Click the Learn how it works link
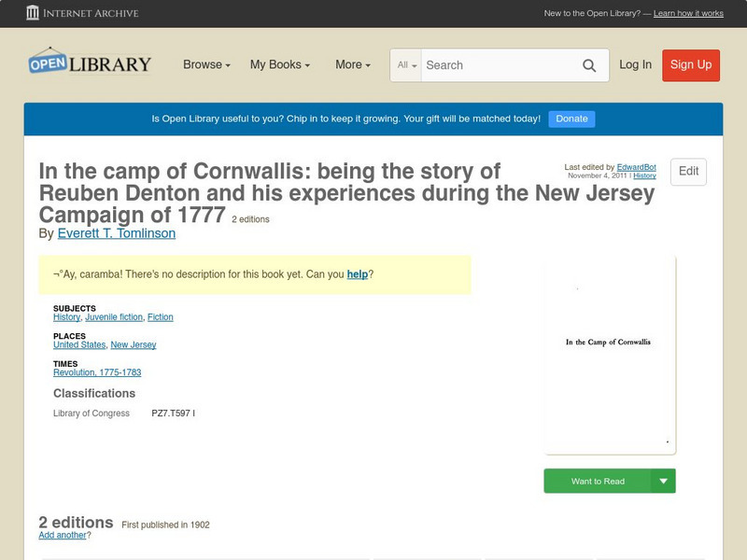This screenshot has height=560, width=747. click(x=688, y=14)
